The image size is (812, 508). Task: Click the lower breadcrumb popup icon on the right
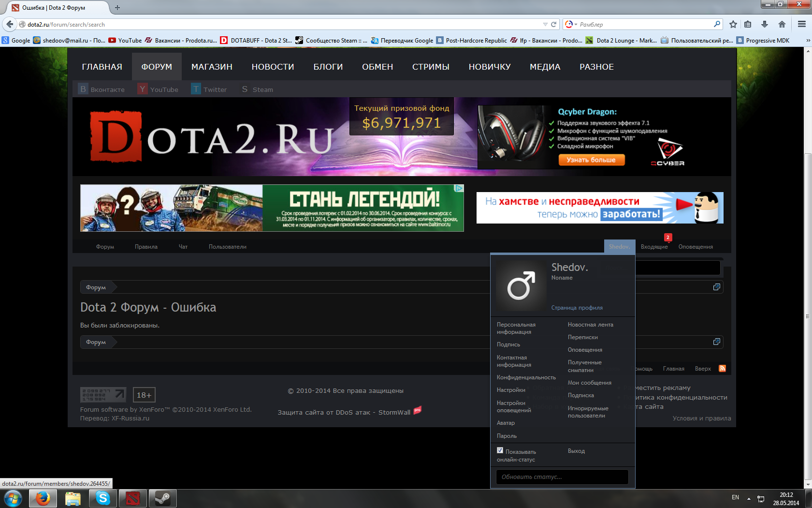[717, 342]
